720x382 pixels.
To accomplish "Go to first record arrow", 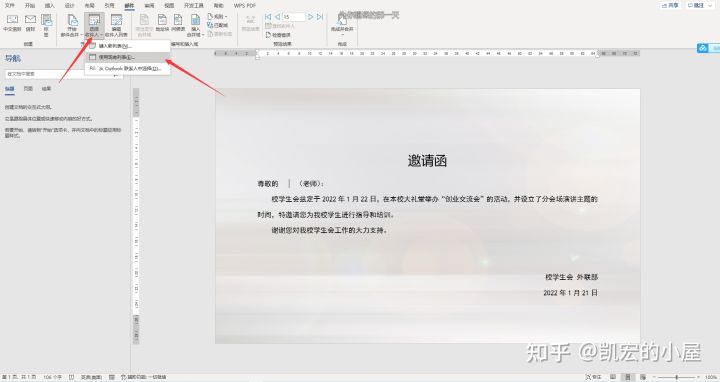I will pos(268,17).
